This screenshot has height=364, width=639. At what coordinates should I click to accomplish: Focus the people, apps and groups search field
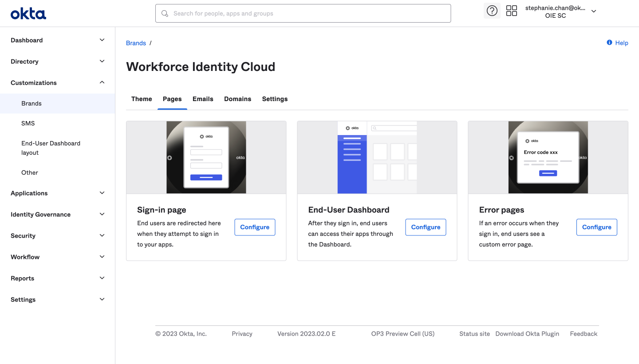pos(303,13)
